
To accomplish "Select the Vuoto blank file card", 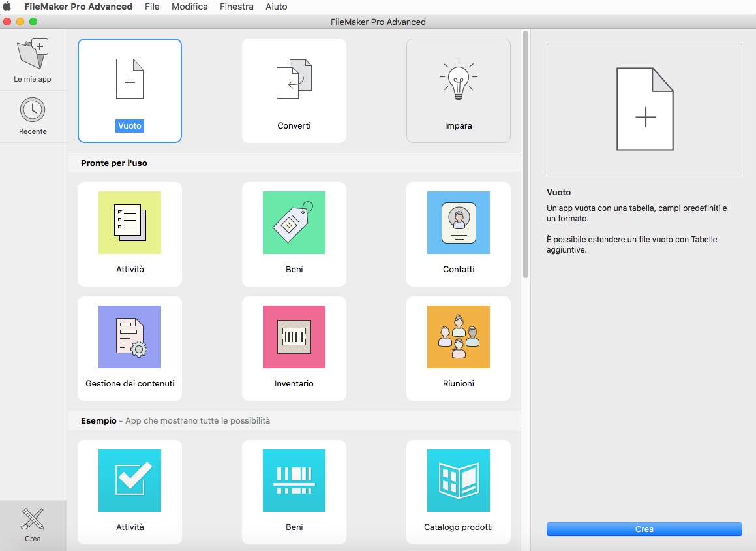I will [x=130, y=91].
